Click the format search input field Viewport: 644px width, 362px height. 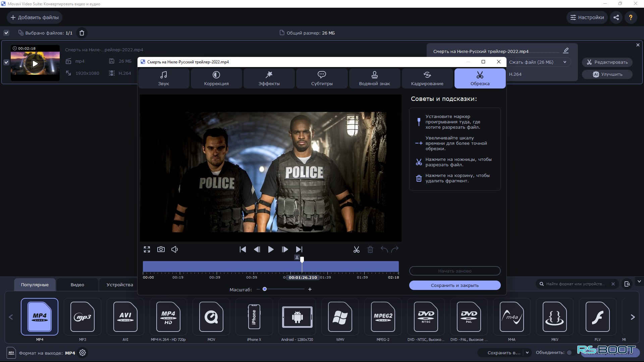pos(577,284)
